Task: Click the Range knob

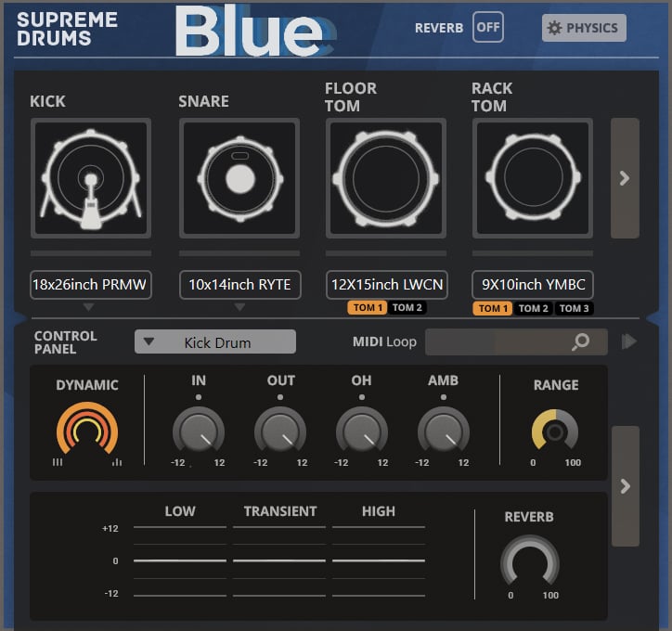Action: 555,431
